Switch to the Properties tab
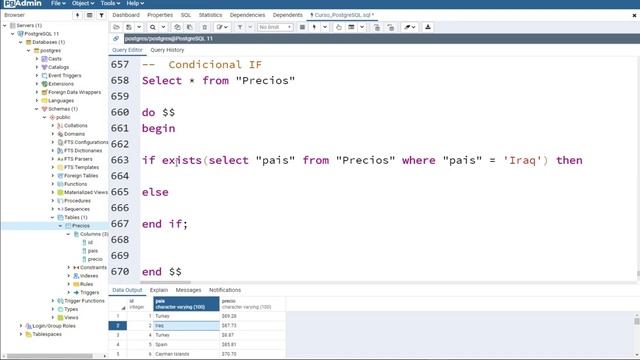The height and width of the screenshot is (360, 640). pos(160,15)
